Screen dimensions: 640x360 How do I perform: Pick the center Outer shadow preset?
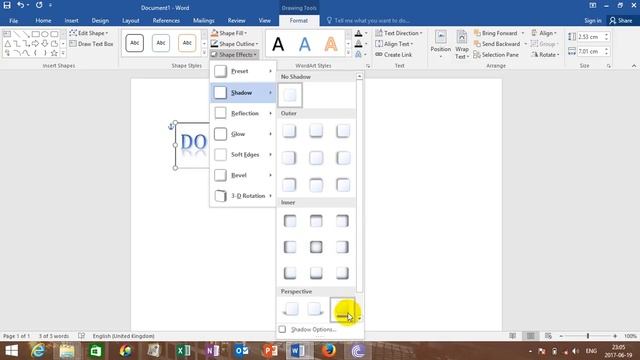[316, 158]
